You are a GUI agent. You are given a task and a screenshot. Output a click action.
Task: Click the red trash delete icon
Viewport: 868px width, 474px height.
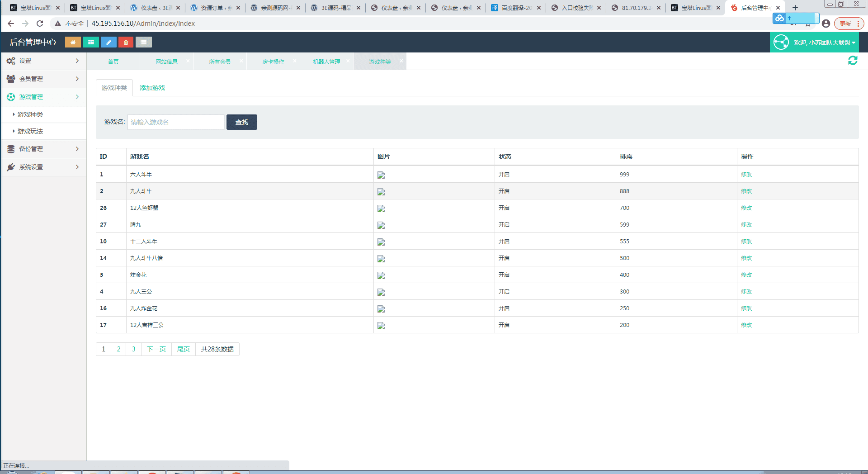[126, 42]
